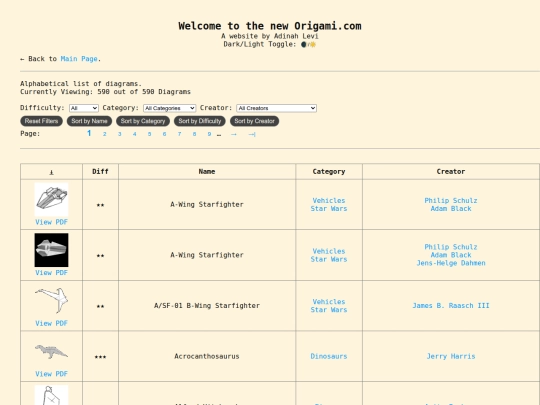This screenshot has width=540, height=405.
Task: Click the Dinosaurs category link
Action: coord(329,356)
